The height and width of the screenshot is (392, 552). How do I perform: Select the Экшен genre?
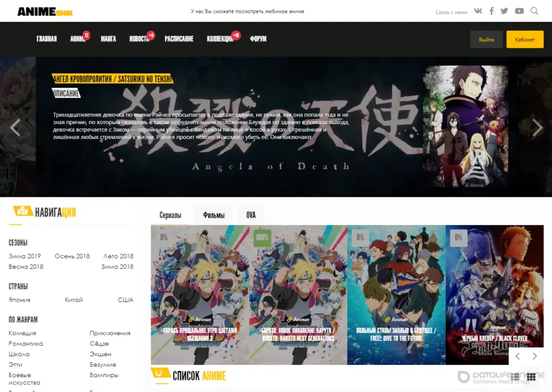click(100, 354)
